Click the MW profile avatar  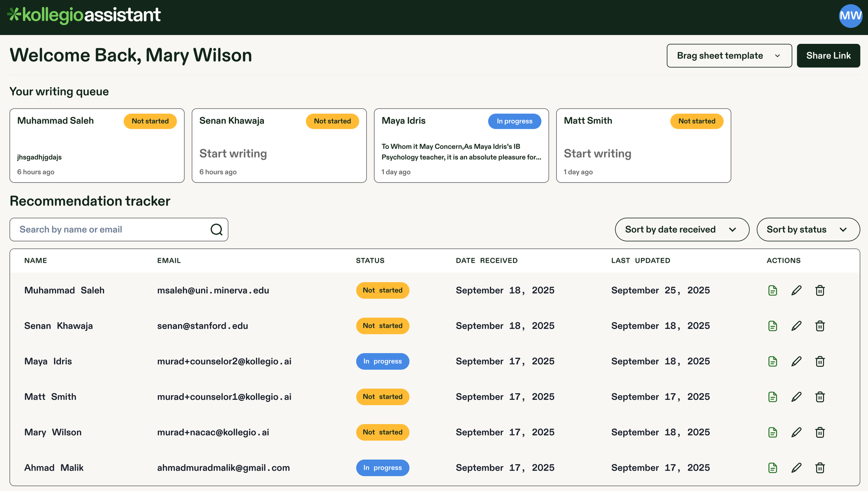(850, 16)
